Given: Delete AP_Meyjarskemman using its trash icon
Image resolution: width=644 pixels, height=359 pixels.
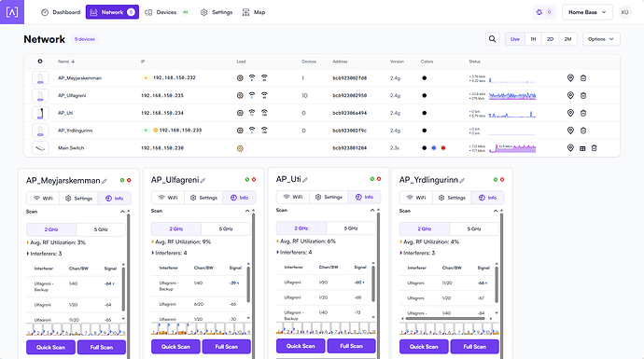Looking at the screenshot, I should click(x=583, y=78).
